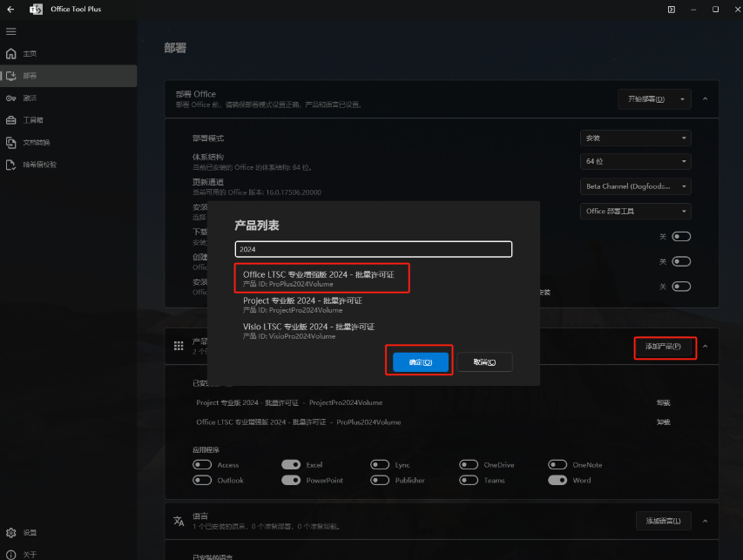Click the compact-mode icon in title bar

[x=672, y=9]
